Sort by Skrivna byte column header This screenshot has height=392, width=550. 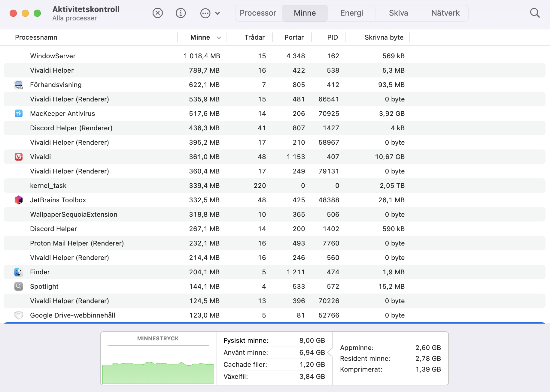pyautogui.click(x=384, y=37)
